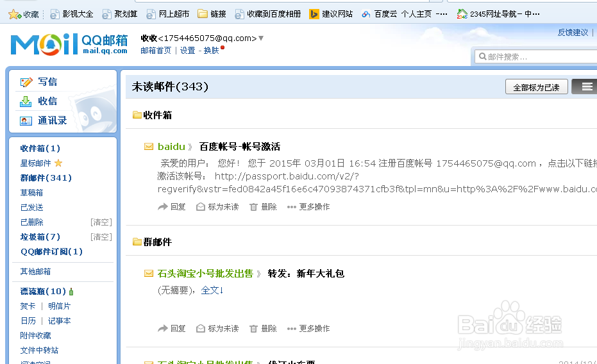The image size is (597, 364).
Task: Open QQ邮件订阅(1)
Action: pos(51,252)
